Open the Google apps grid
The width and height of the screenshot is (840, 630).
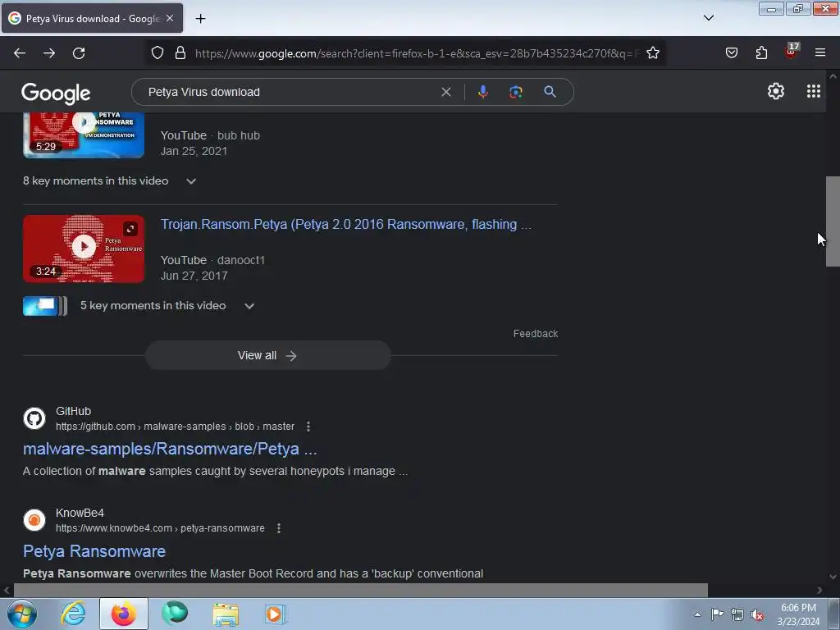(x=813, y=92)
